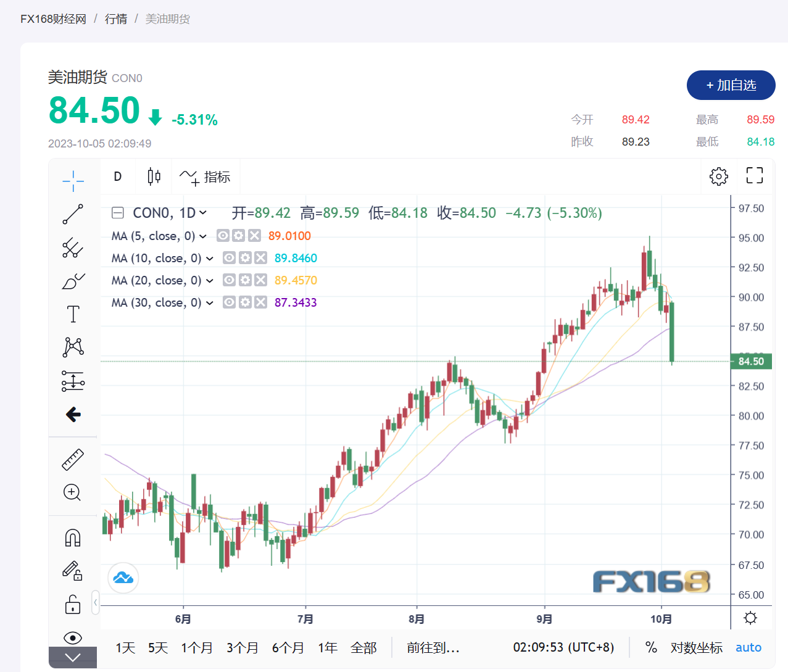Viewport: 788px width, 672px height.
Task: Select the trend line drawing tool
Action: (73, 214)
